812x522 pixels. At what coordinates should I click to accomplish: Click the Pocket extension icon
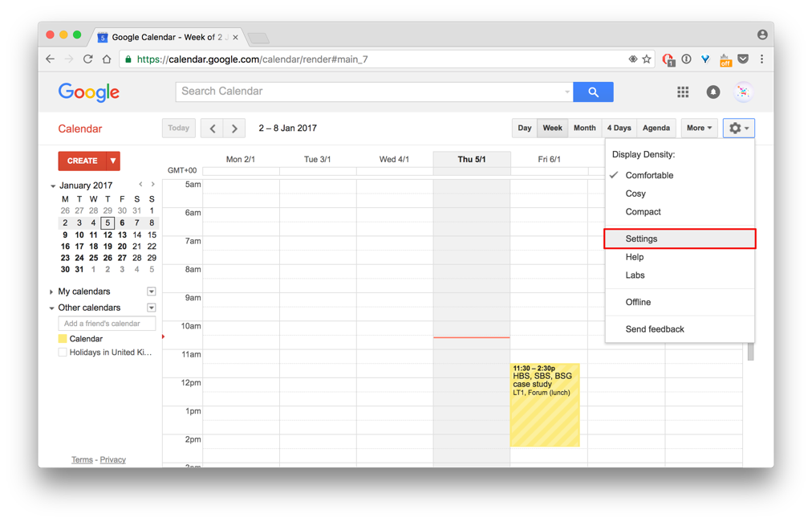[743, 59]
